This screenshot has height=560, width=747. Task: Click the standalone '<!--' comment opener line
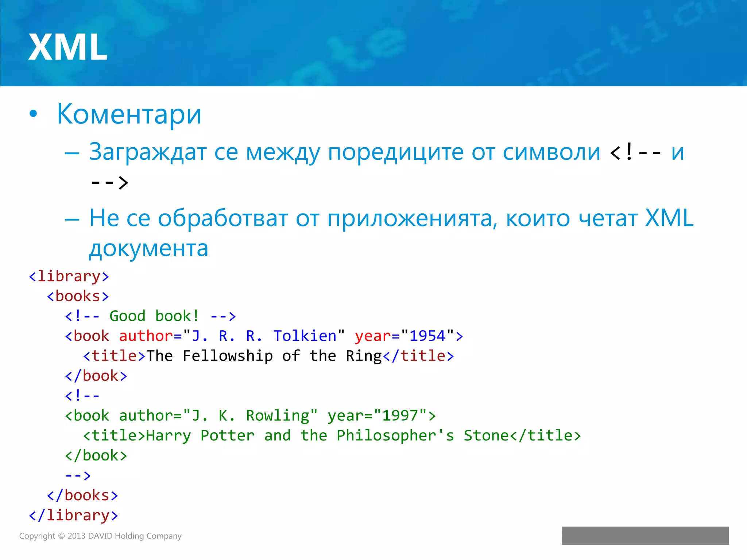click(x=82, y=396)
